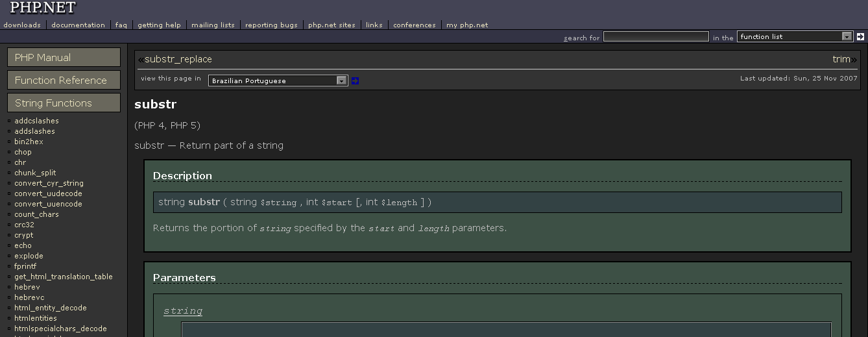Click the Last updated date text

tap(799, 79)
